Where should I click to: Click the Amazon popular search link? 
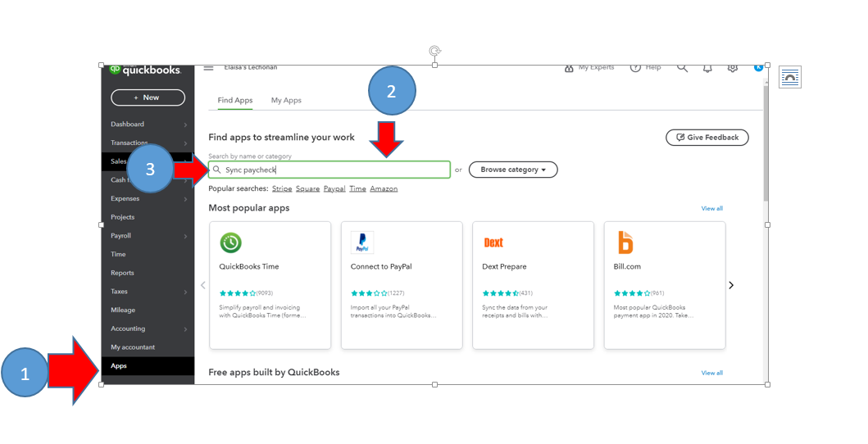pyautogui.click(x=384, y=188)
